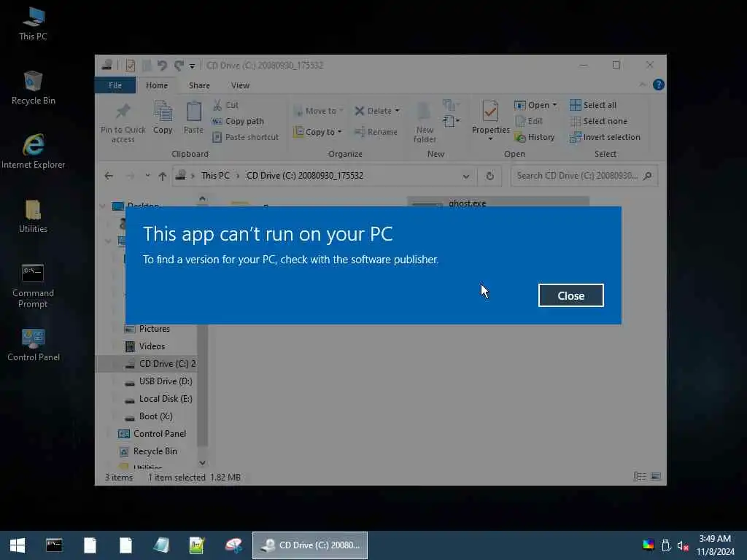Viewport: 747px width, 560px height.
Task: Click History in the Open group
Action: click(535, 137)
